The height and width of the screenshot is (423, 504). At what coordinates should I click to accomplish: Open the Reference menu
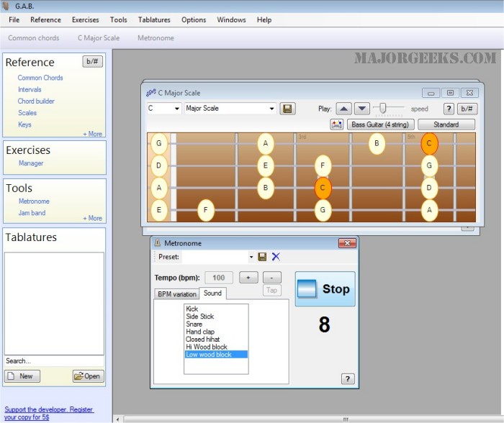pos(45,20)
